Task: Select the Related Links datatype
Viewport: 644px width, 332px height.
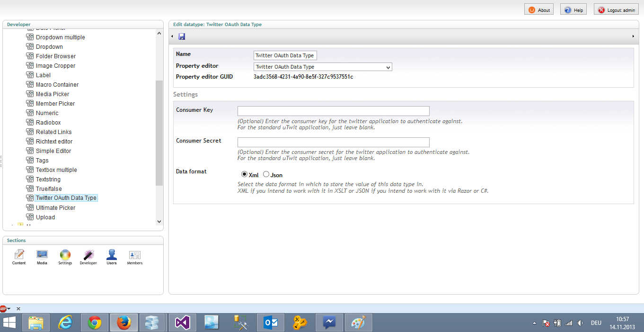Action: coord(54,132)
